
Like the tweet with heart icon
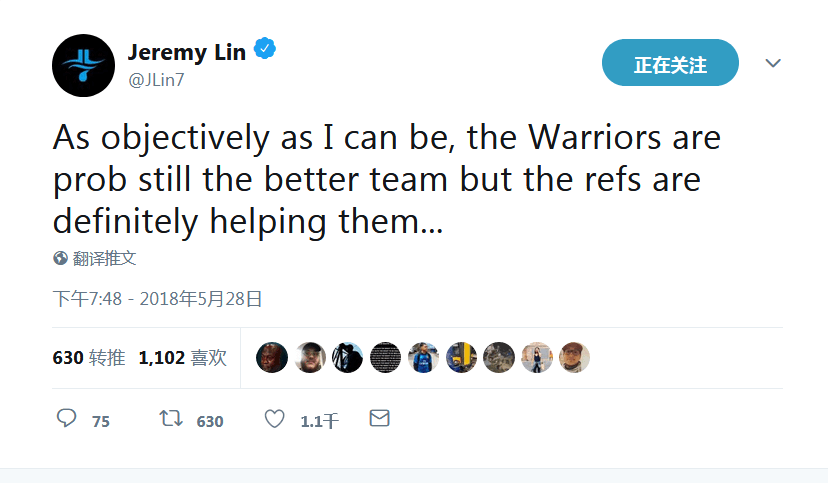275,418
